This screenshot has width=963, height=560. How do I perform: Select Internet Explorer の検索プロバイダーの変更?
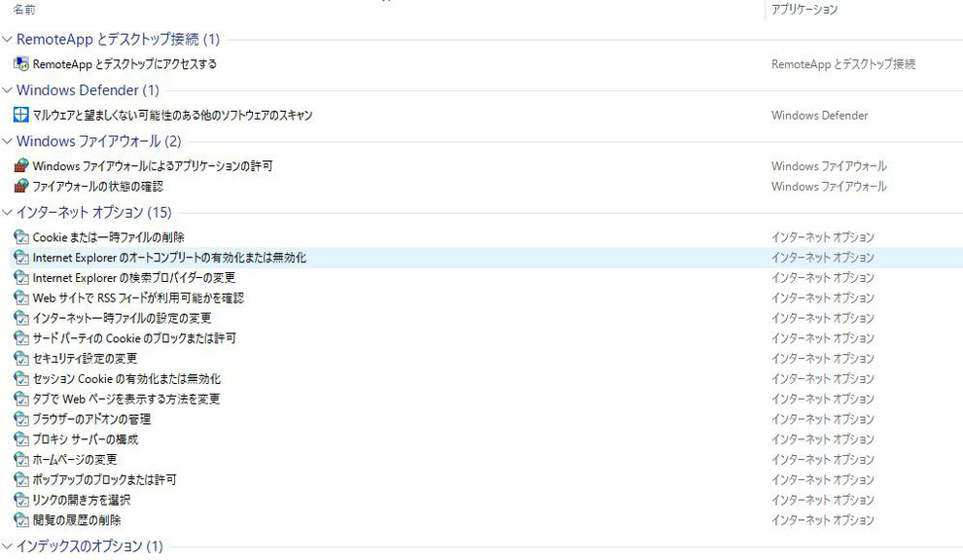point(134,277)
